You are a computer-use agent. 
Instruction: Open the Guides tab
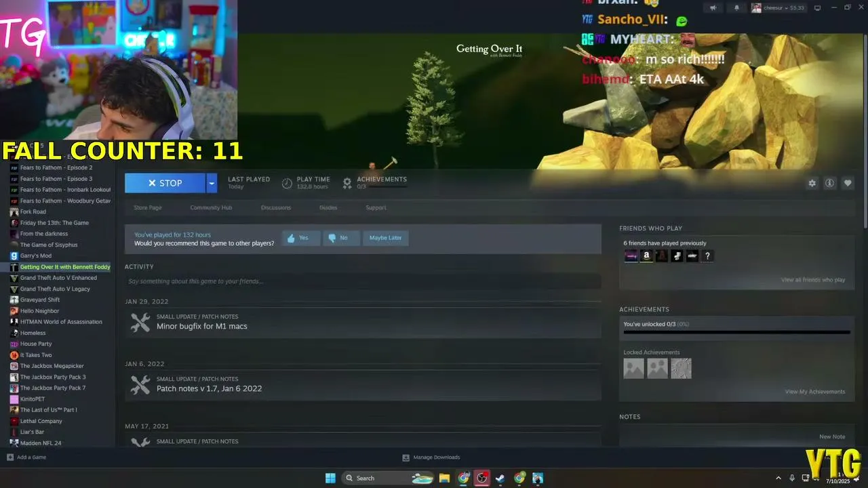(328, 207)
